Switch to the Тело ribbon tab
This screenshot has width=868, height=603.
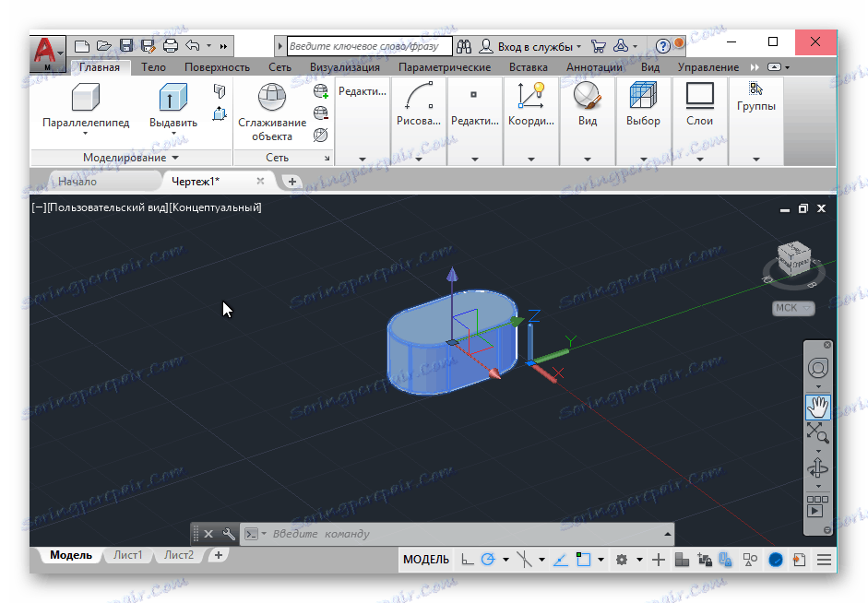pyautogui.click(x=153, y=67)
